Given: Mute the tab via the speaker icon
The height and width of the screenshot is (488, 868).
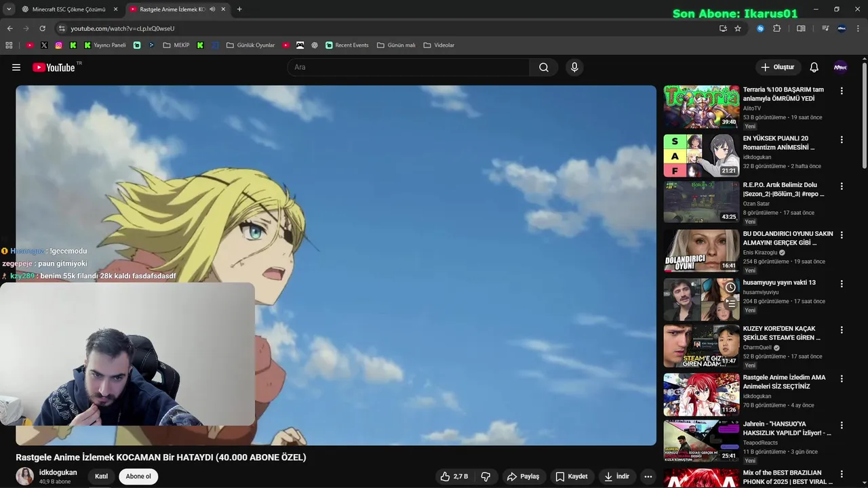Looking at the screenshot, I should (212, 9).
